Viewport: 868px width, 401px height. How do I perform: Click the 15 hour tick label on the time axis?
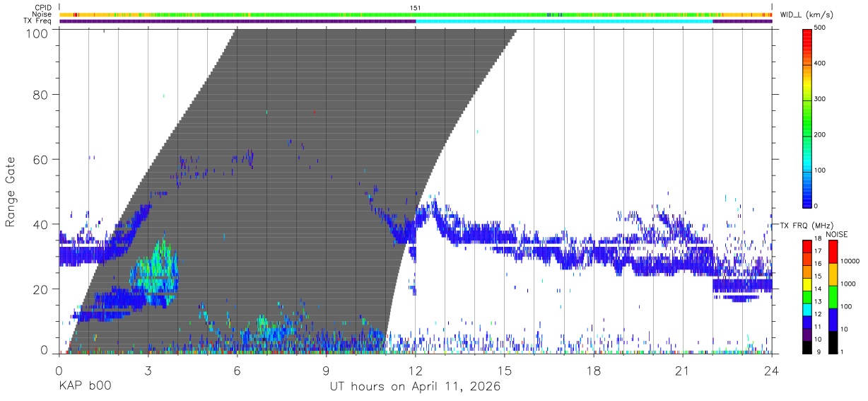tap(505, 371)
